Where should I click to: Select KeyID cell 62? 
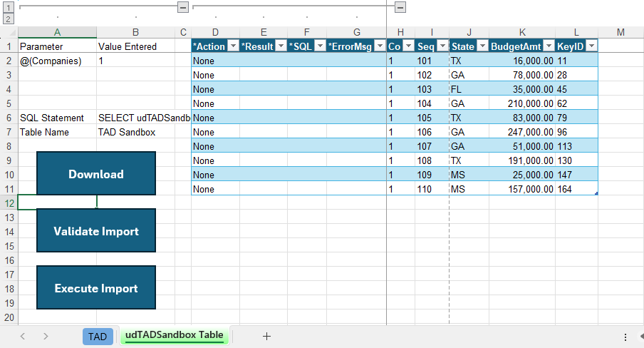click(576, 103)
